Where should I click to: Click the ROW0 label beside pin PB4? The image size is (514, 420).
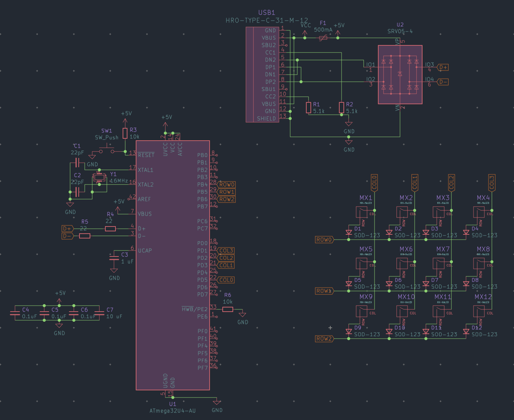[227, 184]
